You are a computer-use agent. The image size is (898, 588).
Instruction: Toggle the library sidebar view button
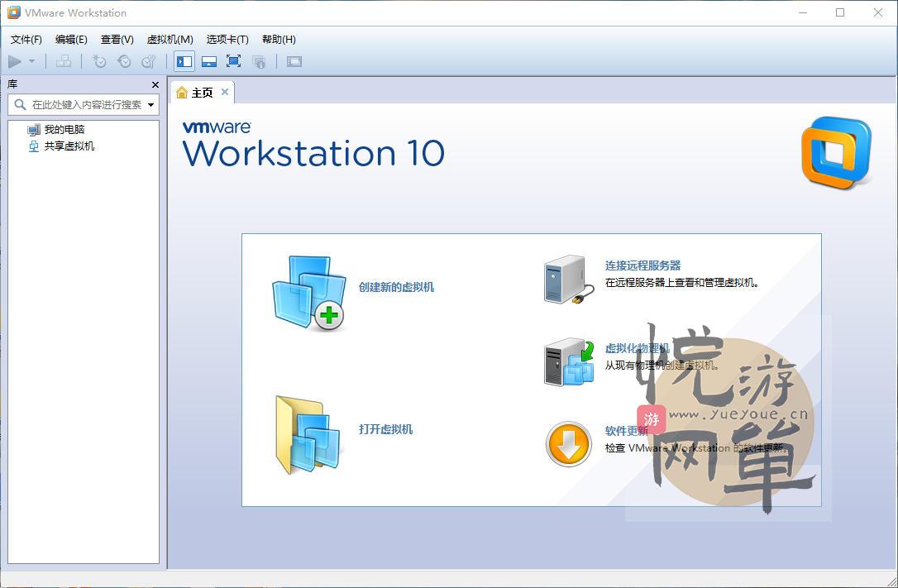[184, 61]
